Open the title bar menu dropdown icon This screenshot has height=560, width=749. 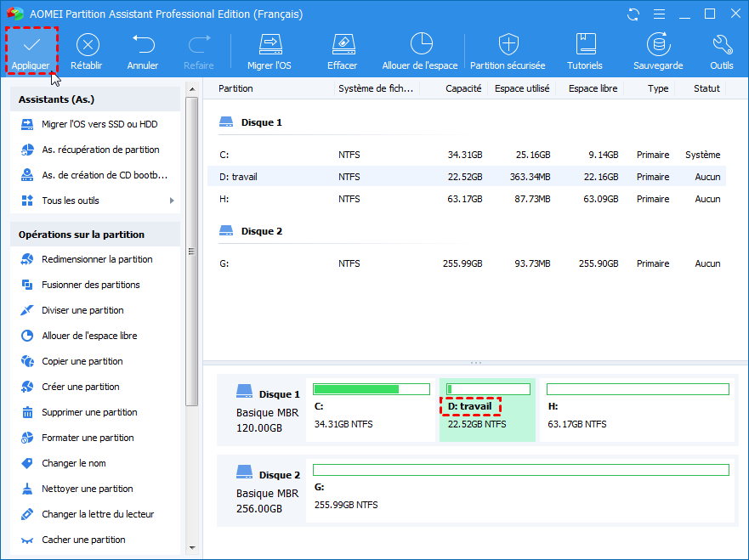pos(658,14)
